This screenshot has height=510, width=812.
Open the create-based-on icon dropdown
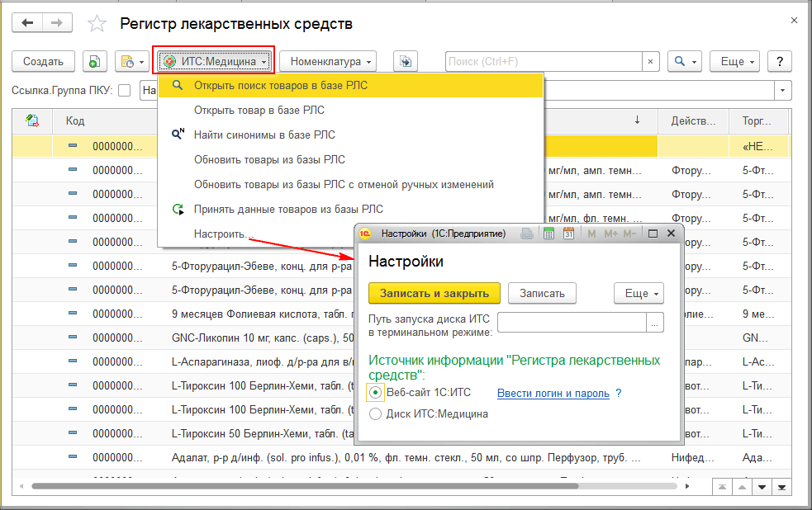point(132,62)
